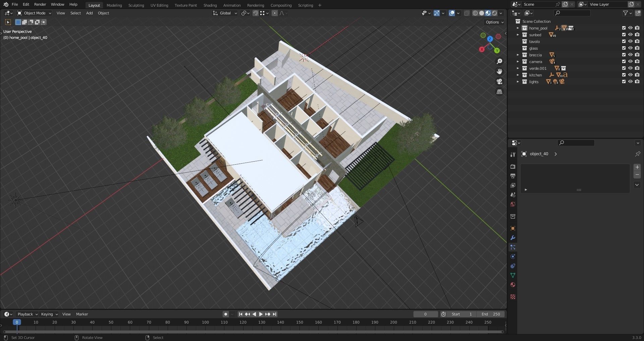Switch orthographic/perspective grid icon
The height and width of the screenshot is (341, 644).
pos(499,92)
